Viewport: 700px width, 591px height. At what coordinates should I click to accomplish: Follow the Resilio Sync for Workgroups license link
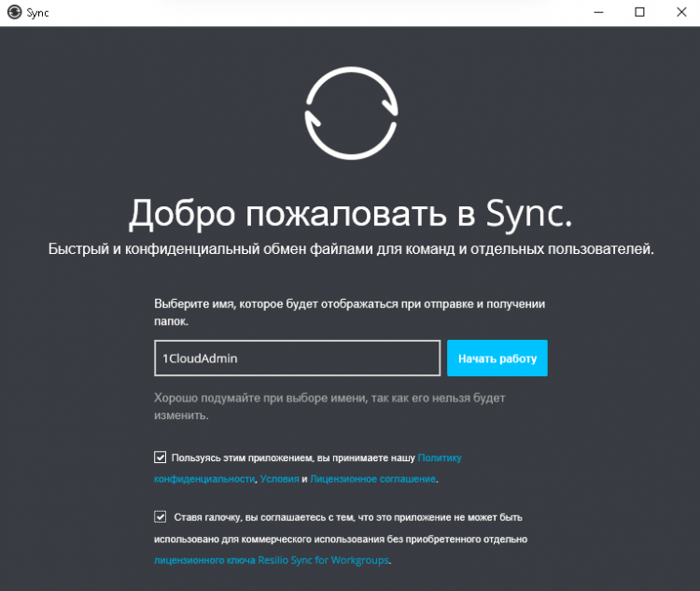[x=271, y=561]
